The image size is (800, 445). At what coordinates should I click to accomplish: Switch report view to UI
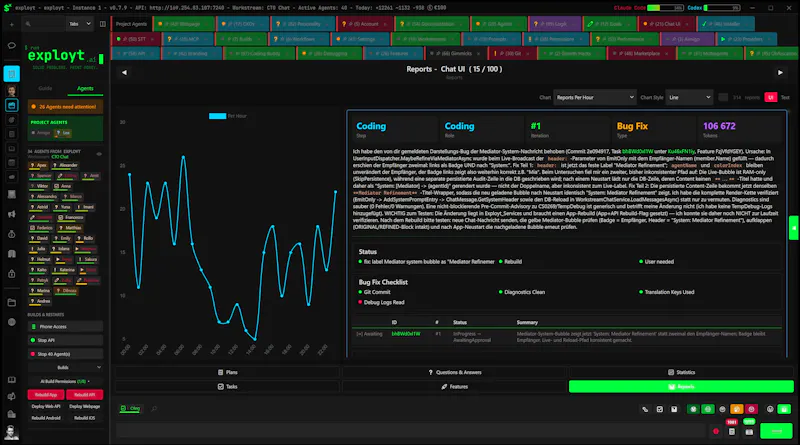pyautogui.click(x=770, y=97)
